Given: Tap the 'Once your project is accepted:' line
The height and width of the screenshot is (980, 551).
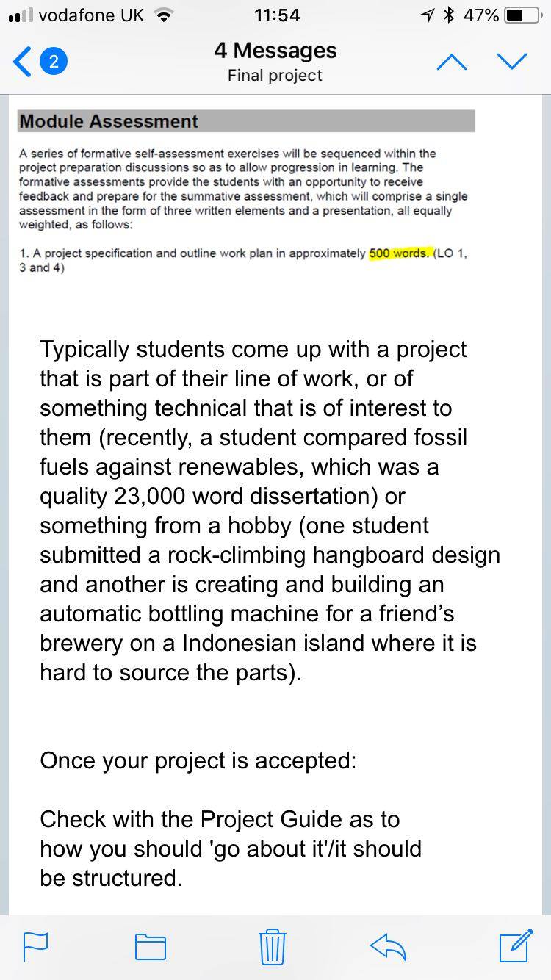Looking at the screenshot, I should point(198,760).
